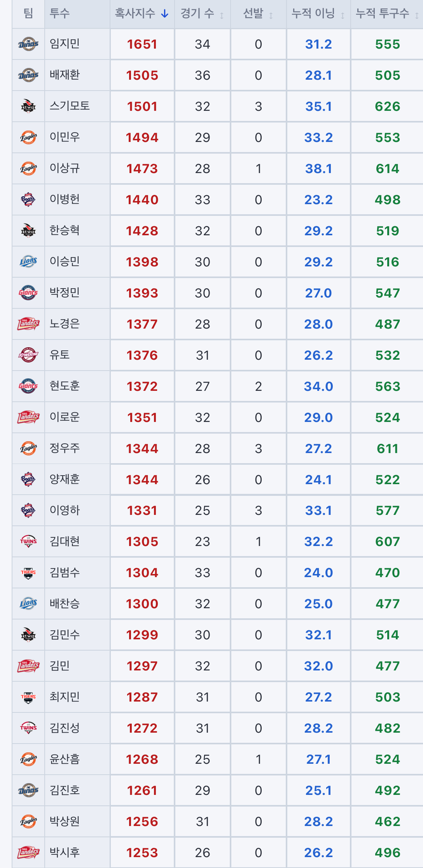Click Lions logo beside 이승민
The image size is (423, 868).
click(x=28, y=262)
